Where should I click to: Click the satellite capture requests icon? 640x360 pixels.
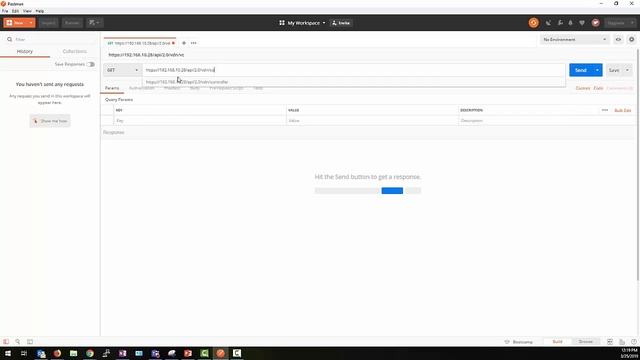pyautogui.click(x=548, y=23)
